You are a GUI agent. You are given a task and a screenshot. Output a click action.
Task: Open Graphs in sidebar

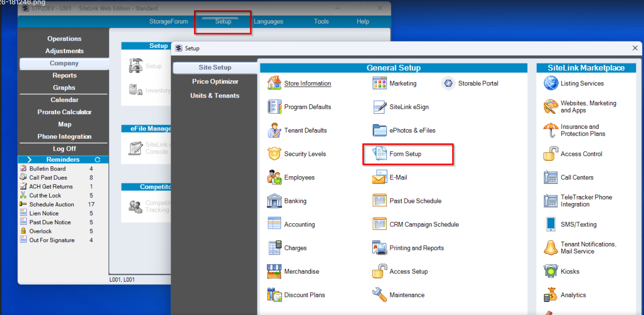pyautogui.click(x=64, y=88)
